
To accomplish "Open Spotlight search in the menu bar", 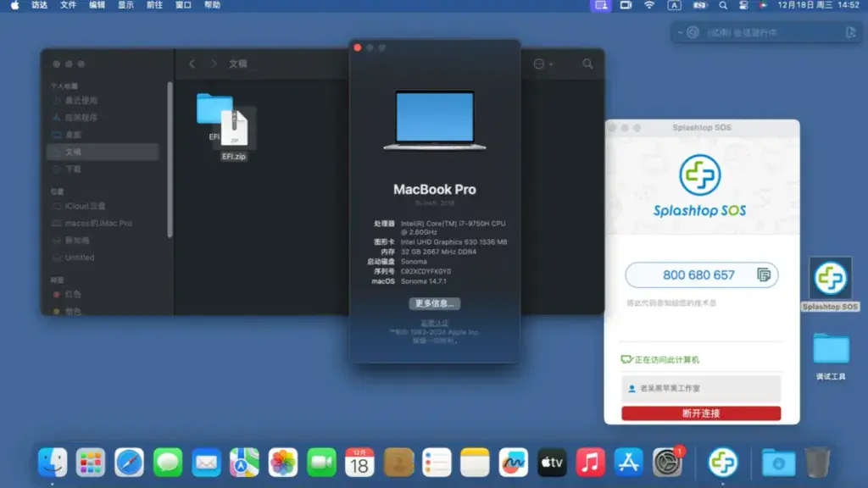I will tap(723, 6).
